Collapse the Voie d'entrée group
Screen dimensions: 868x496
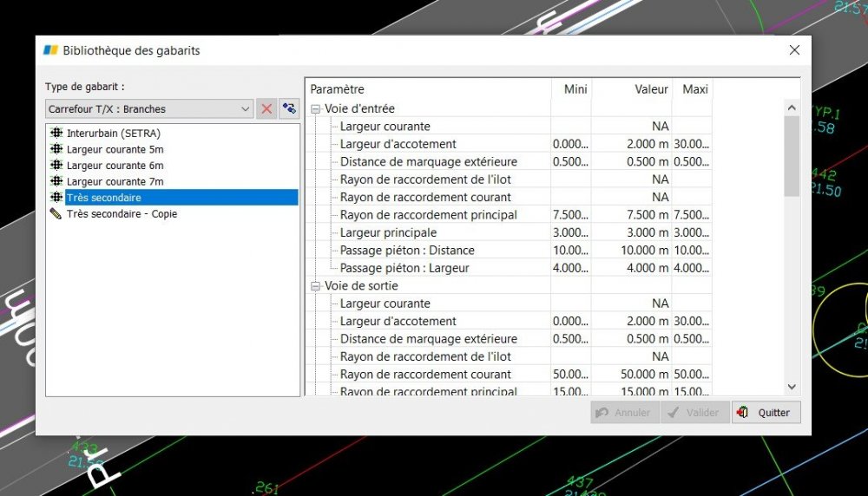[316, 109]
